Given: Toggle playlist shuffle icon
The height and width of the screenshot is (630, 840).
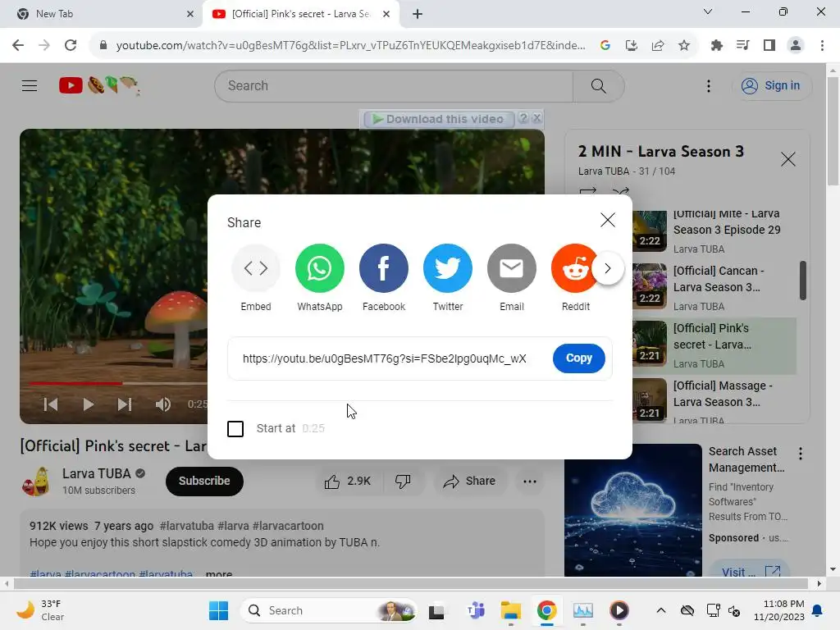Looking at the screenshot, I should (x=620, y=190).
